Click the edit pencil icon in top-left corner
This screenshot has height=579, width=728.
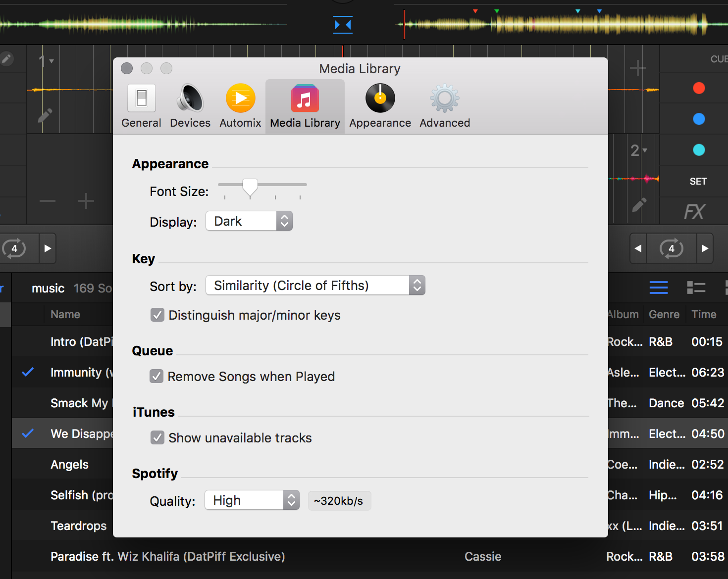6,59
